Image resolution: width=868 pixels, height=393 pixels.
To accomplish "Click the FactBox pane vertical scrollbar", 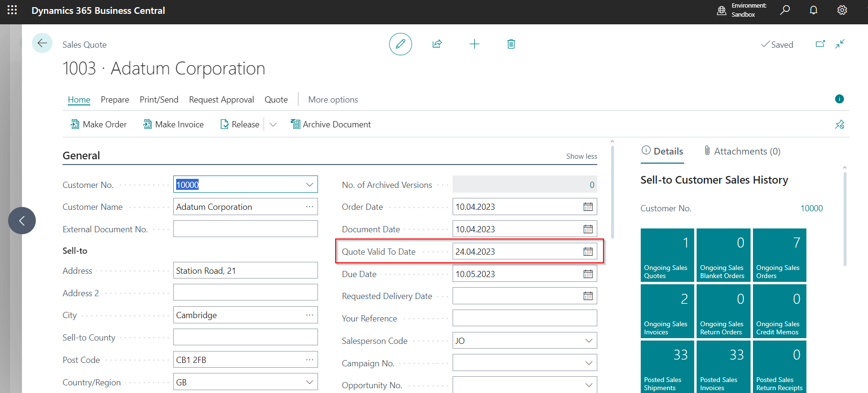I will pyautogui.click(x=845, y=219).
